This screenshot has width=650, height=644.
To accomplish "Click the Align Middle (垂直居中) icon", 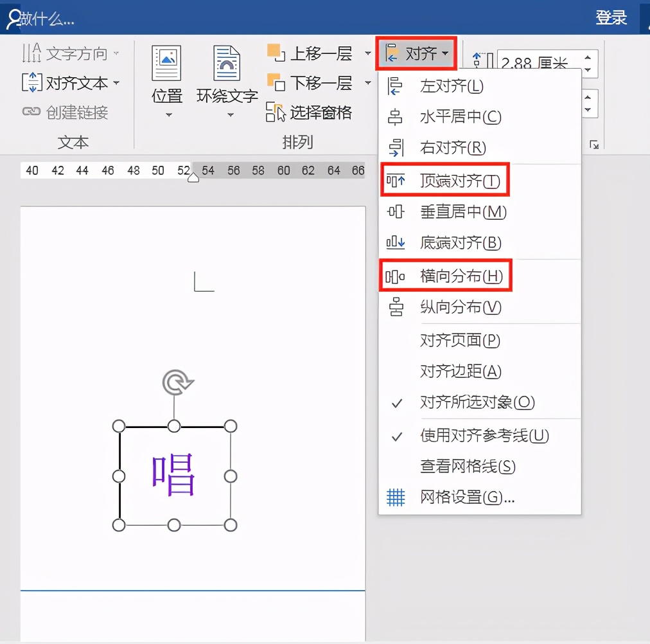I will point(396,212).
